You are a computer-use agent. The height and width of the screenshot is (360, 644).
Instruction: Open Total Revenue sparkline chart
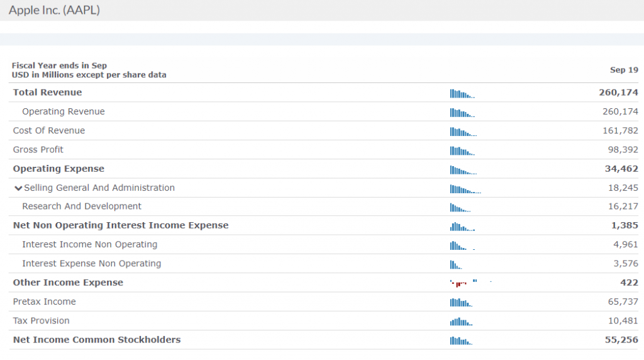point(462,94)
